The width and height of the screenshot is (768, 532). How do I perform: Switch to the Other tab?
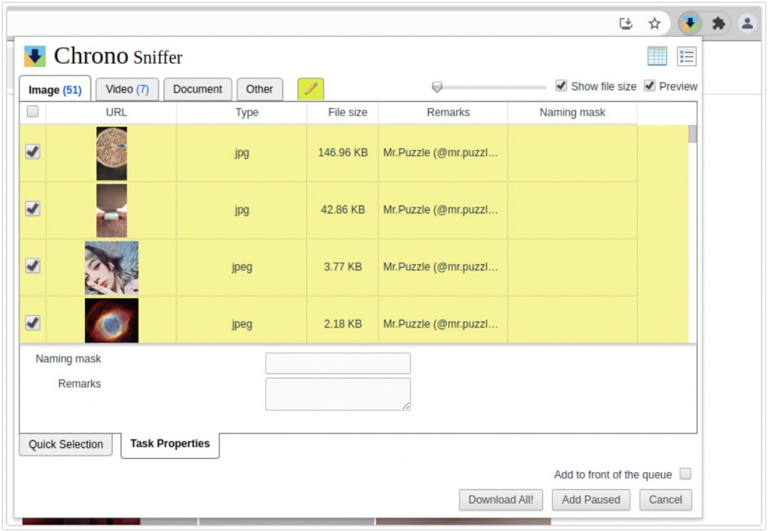(x=260, y=89)
